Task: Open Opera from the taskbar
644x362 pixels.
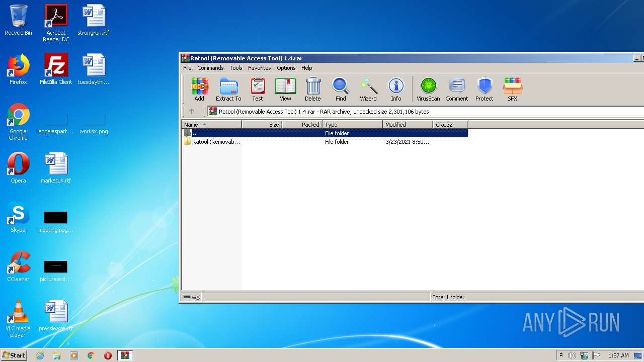Action: click(x=108, y=355)
